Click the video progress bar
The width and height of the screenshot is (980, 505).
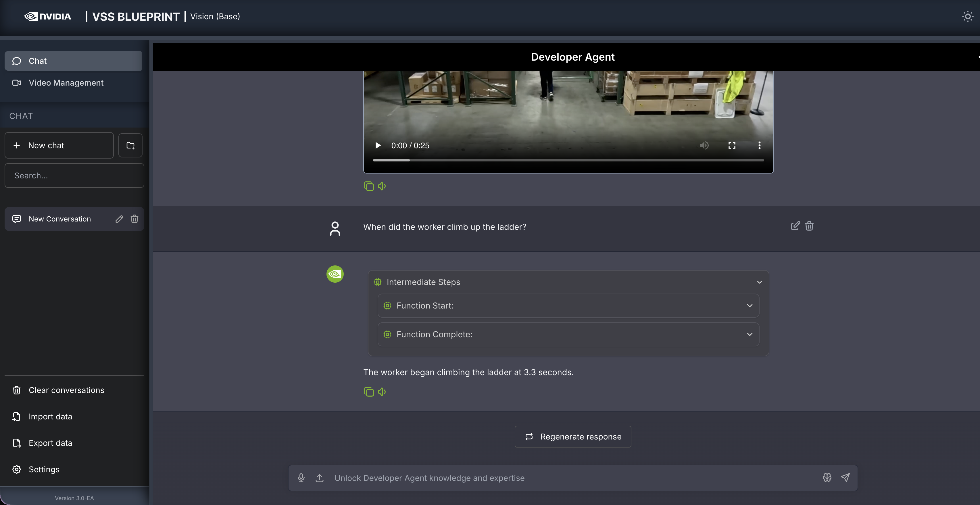[x=568, y=161]
